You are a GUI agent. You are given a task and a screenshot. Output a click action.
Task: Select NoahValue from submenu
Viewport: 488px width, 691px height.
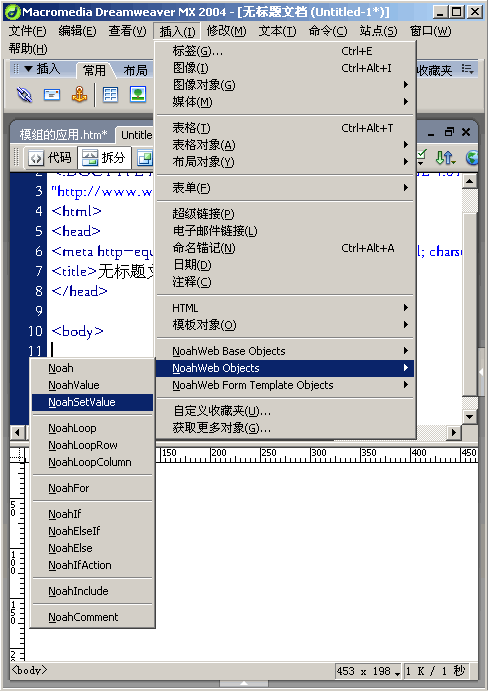point(93,385)
